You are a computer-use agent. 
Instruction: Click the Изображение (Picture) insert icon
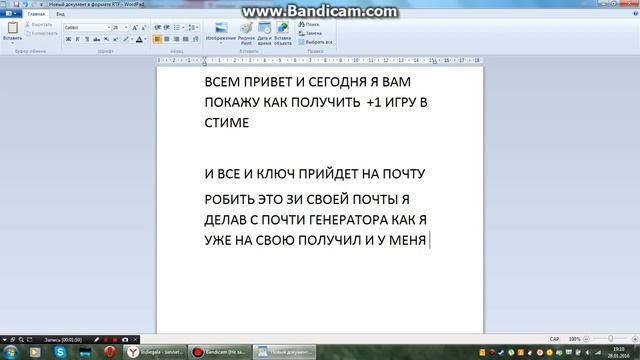point(221,29)
